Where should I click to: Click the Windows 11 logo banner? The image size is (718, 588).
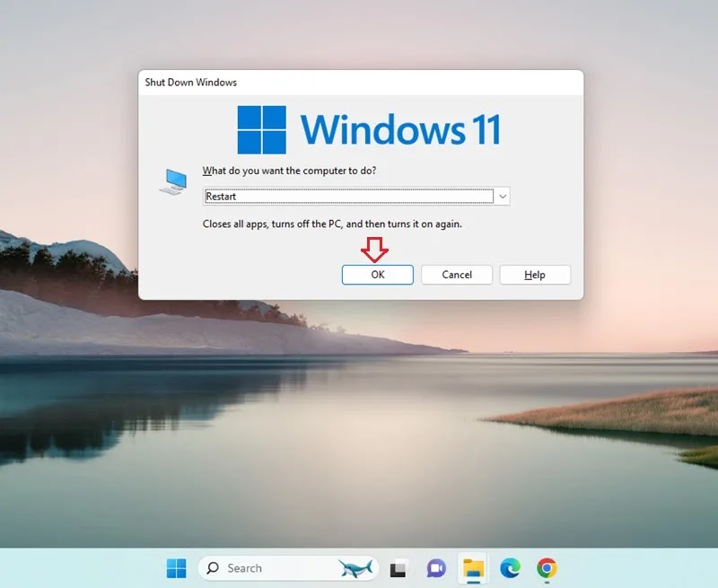[369, 130]
